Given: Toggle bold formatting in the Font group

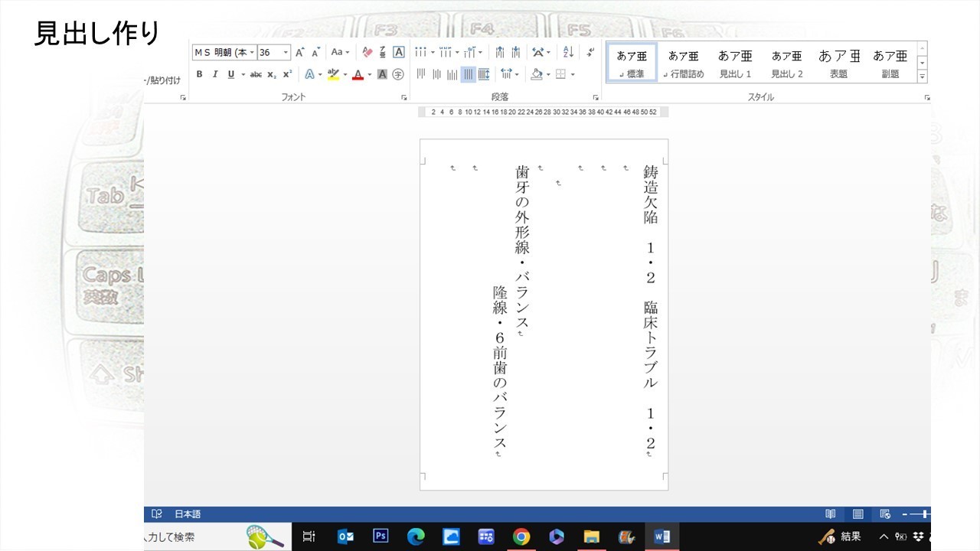Looking at the screenshot, I should [199, 74].
